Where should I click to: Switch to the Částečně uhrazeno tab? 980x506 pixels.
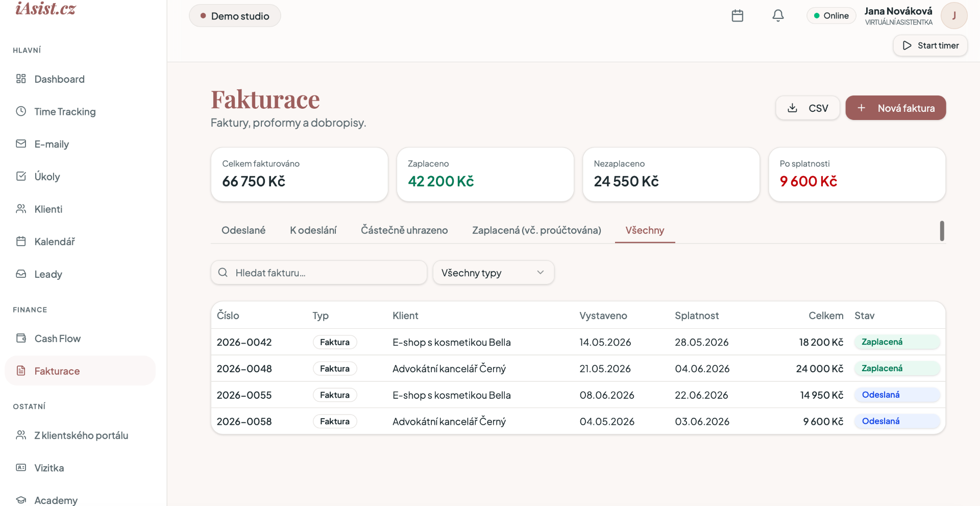coord(404,230)
